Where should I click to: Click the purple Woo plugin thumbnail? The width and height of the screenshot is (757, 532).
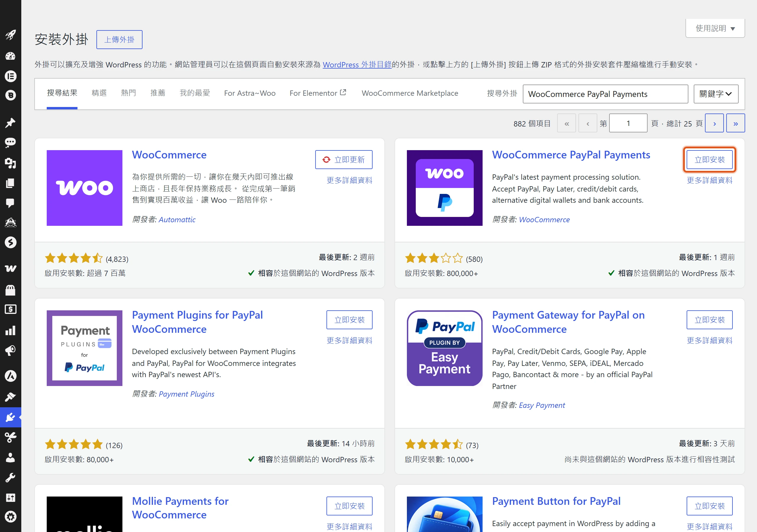pos(84,188)
